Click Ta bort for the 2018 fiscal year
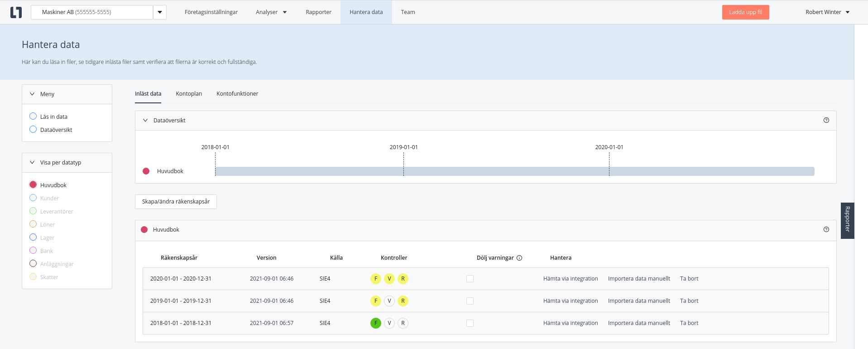 [x=689, y=323]
